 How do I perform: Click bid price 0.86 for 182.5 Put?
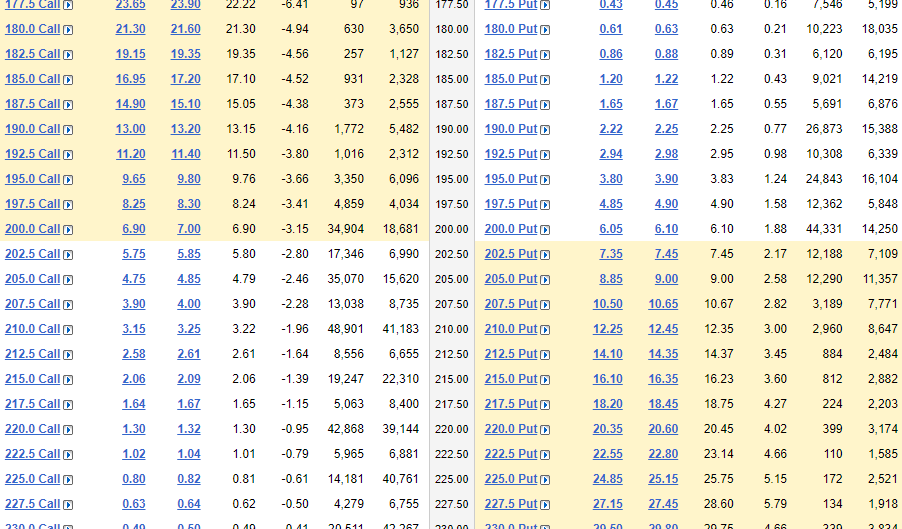click(611, 54)
